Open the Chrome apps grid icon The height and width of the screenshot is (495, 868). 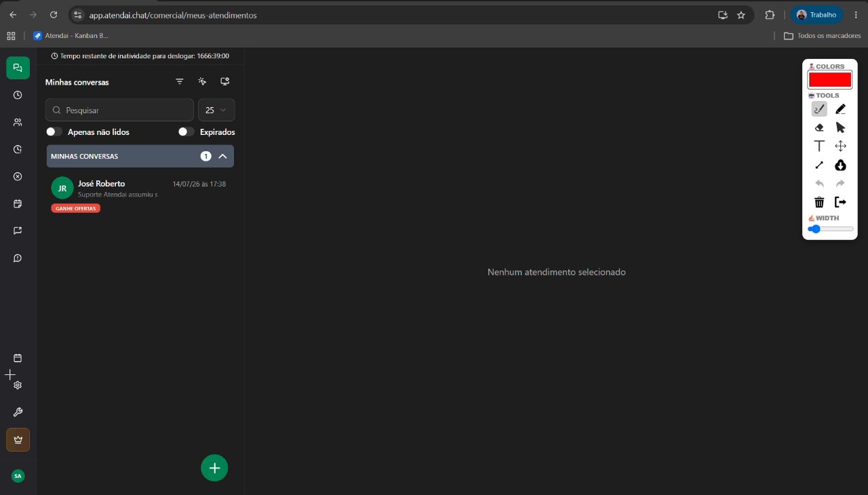click(11, 35)
